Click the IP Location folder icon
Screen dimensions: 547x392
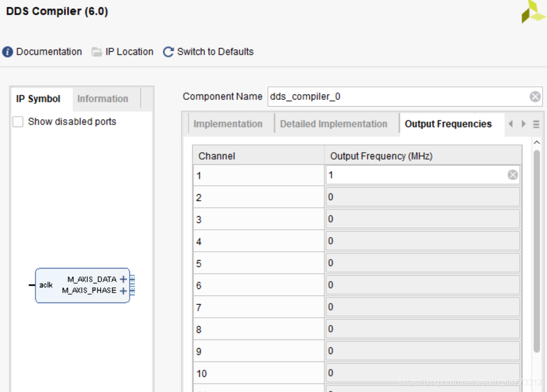click(97, 52)
